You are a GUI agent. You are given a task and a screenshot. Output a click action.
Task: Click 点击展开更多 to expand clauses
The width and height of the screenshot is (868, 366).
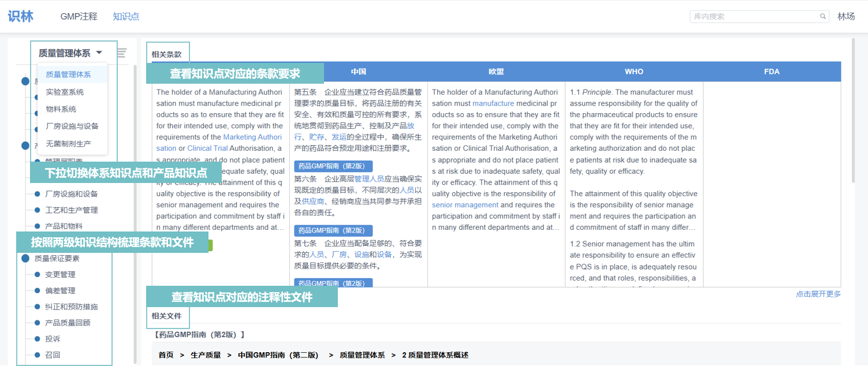click(x=818, y=294)
